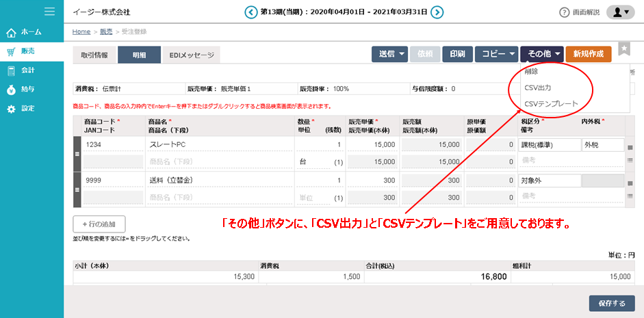Click the 保存する button

(612, 304)
